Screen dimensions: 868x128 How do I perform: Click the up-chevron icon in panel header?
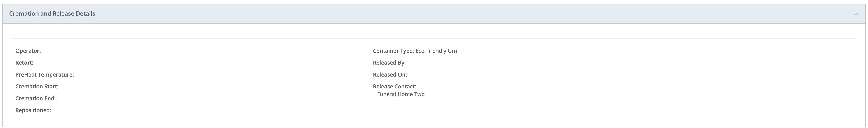tap(856, 14)
